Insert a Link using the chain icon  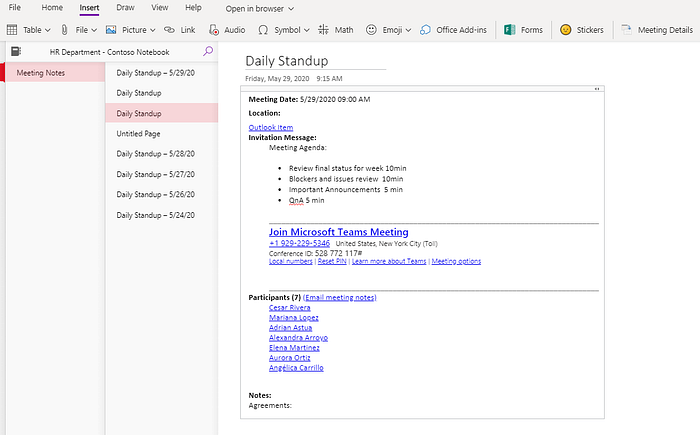[x=169, y=30]
